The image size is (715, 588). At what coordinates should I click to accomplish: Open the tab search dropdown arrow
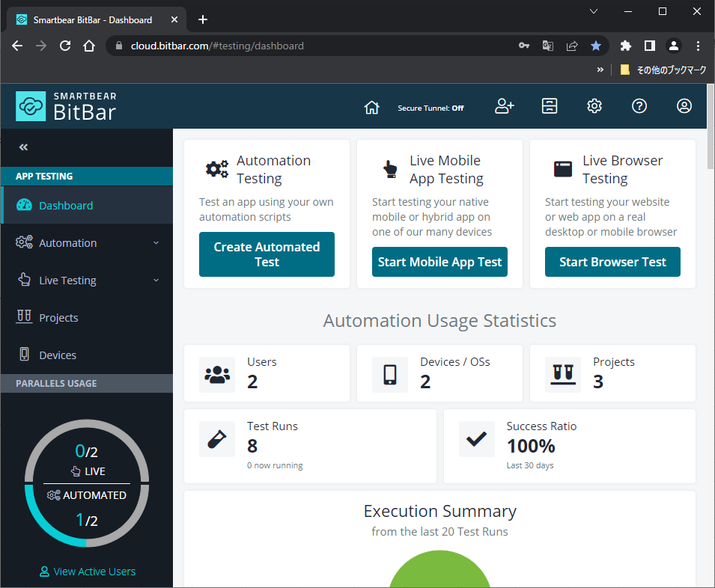point(594,11)
